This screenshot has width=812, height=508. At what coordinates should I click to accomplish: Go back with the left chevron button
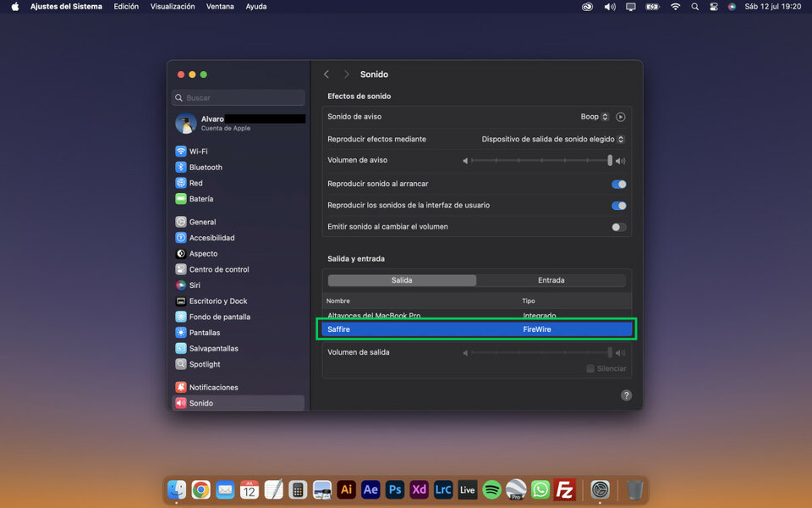[x=326, y=75]
